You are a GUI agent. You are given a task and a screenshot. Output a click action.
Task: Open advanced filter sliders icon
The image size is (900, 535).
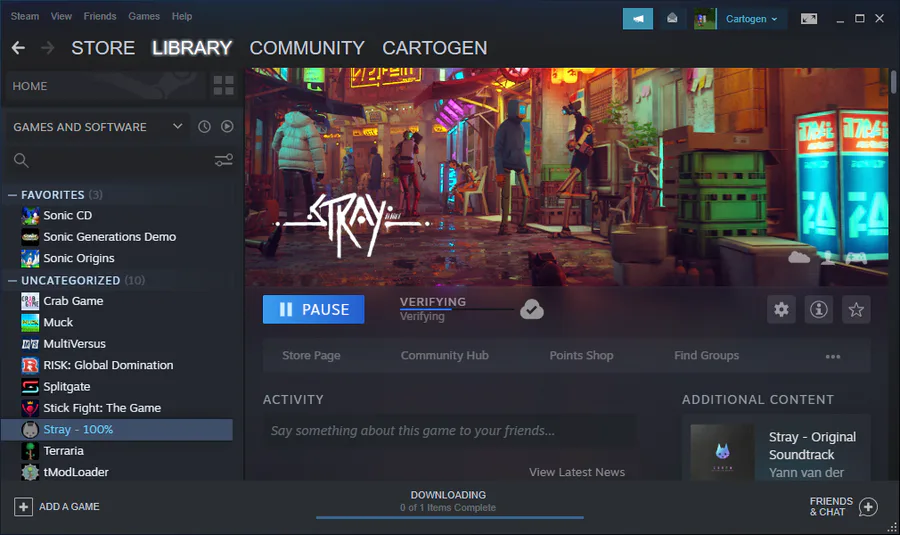(x=223, y=160)
